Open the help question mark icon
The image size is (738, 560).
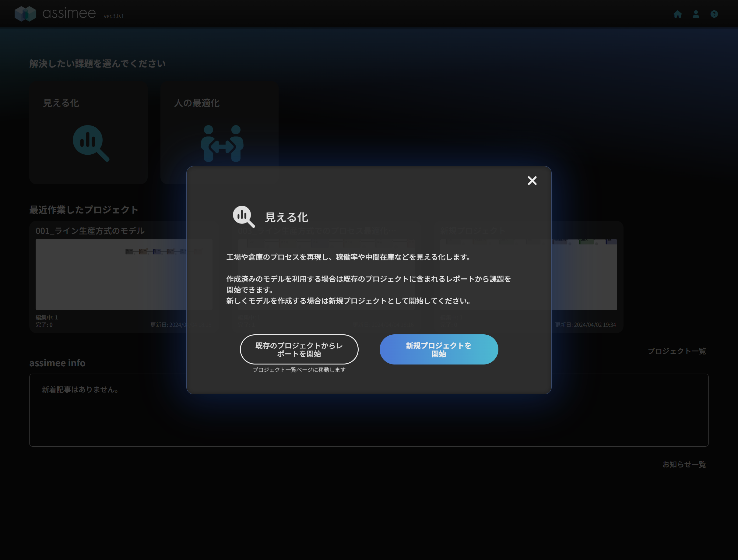714,14
